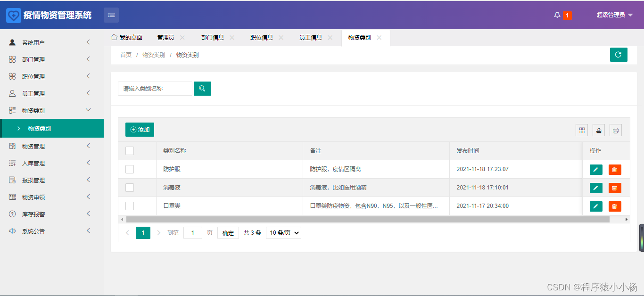644x296 pixels.
Task: Click the 首页 breadcrumb link
Action: (126, 55)
